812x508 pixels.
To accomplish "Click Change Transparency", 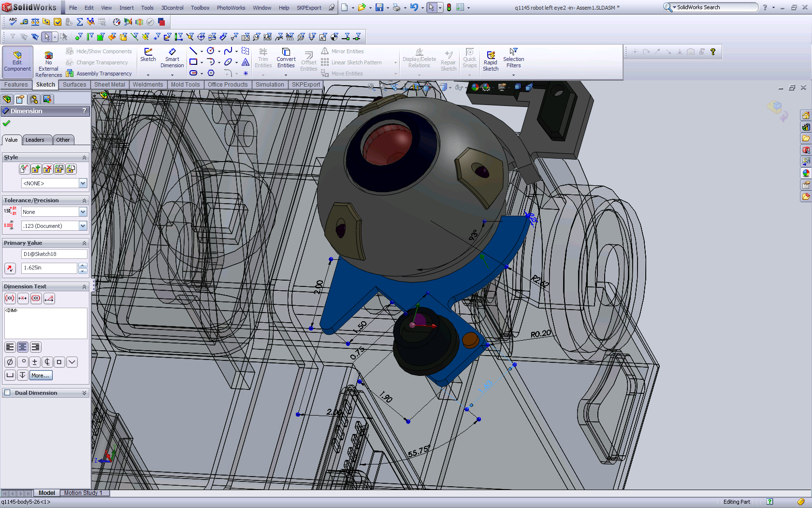I will (97, 62).
